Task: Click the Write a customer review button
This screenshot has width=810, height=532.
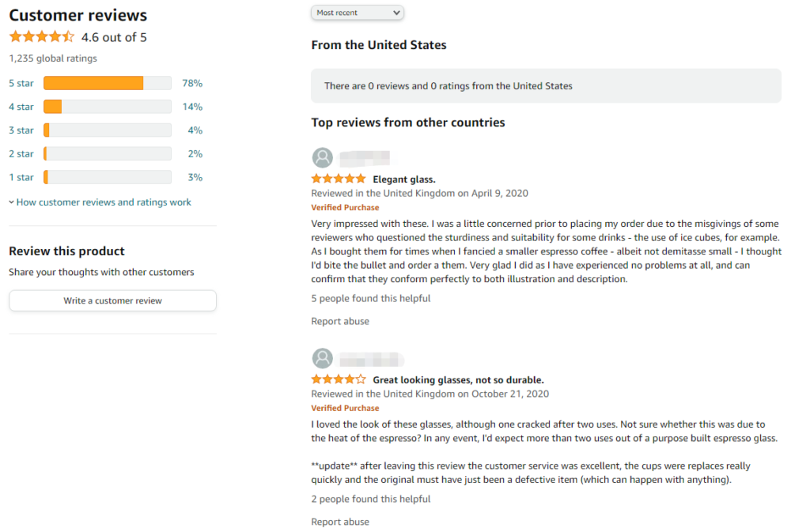Action: (x=112, y=300)
